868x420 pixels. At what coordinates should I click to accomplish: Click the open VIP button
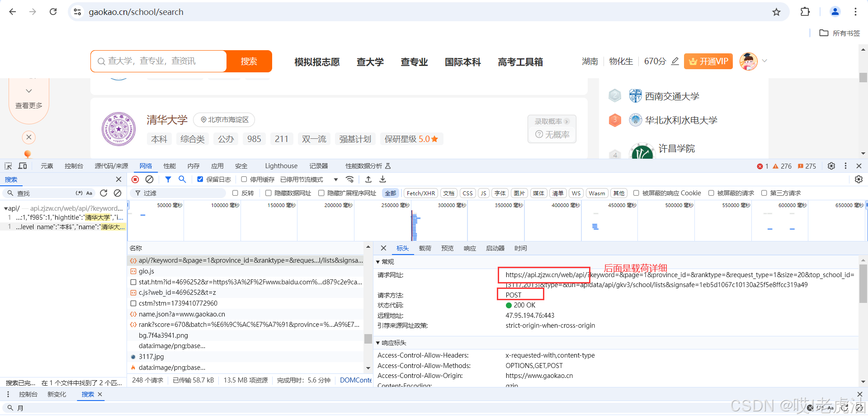708,61
